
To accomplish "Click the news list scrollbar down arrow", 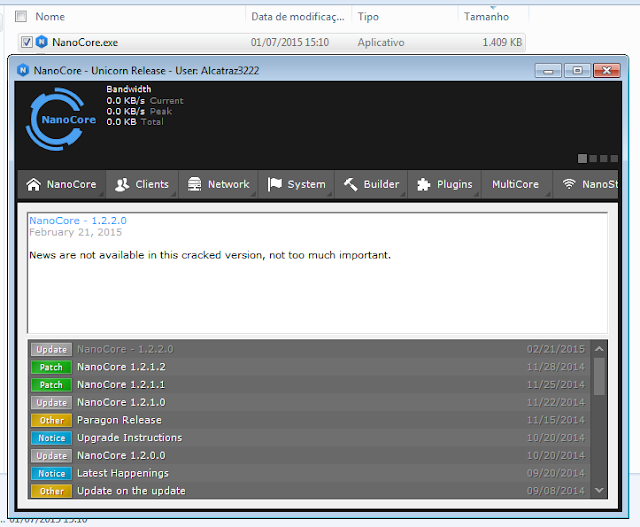I will tap(599, 490).
